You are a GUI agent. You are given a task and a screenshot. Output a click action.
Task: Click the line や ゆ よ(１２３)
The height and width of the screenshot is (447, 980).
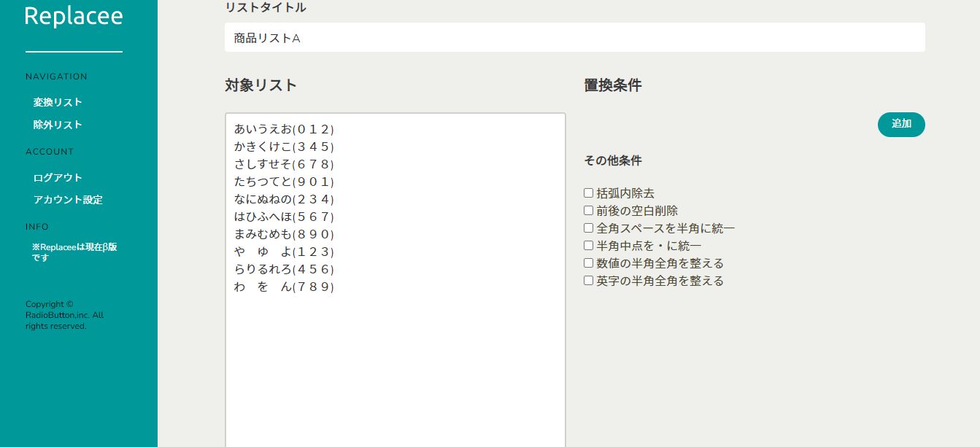284,252
